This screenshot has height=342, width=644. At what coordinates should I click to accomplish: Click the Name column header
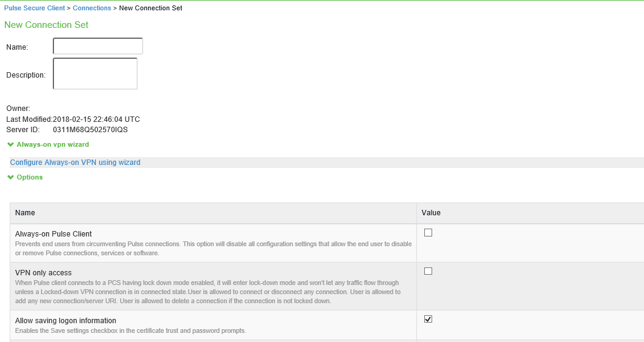[x=25, y=213]
